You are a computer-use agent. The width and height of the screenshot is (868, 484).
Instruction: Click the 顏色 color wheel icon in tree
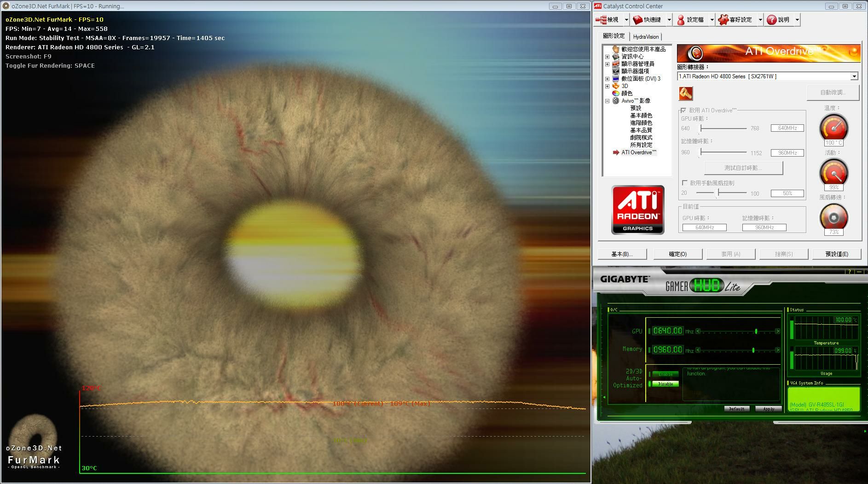616,93
